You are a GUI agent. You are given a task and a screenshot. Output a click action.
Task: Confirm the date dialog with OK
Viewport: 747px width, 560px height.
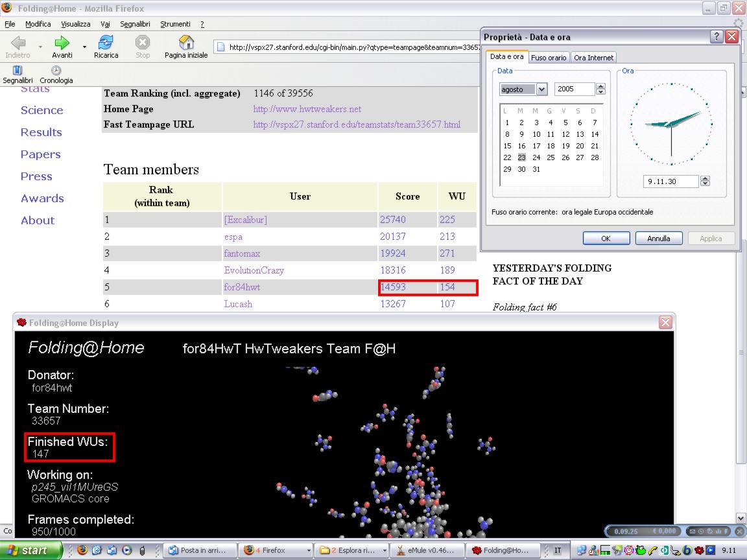click(x=606, y=239)
